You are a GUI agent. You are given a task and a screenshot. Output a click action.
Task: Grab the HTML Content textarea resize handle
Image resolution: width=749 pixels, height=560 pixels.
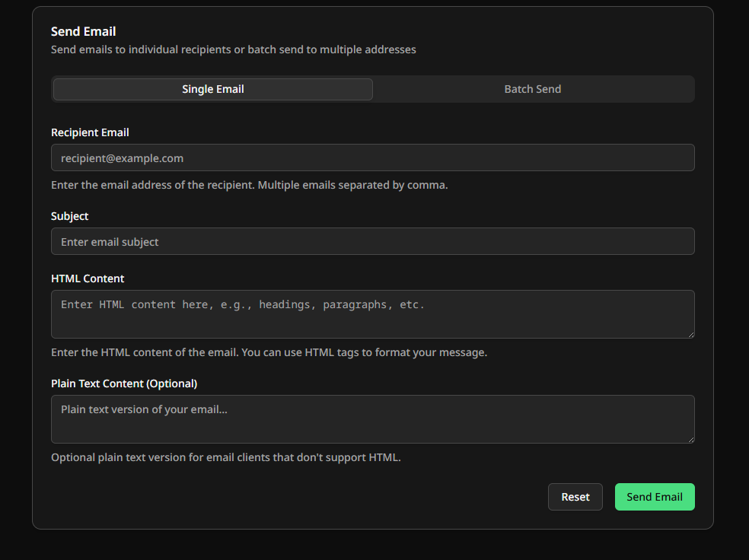(x=690, y=334)
